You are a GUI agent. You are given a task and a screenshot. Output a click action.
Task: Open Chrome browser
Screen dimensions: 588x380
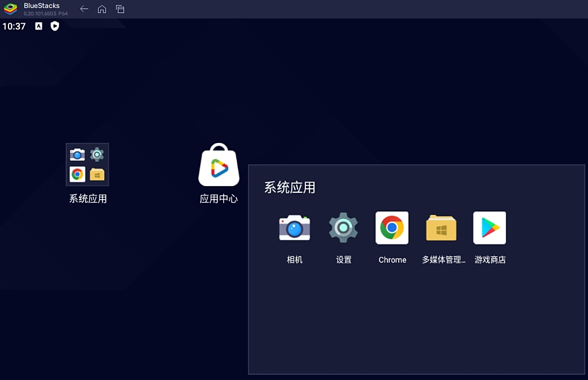(392, 227)
